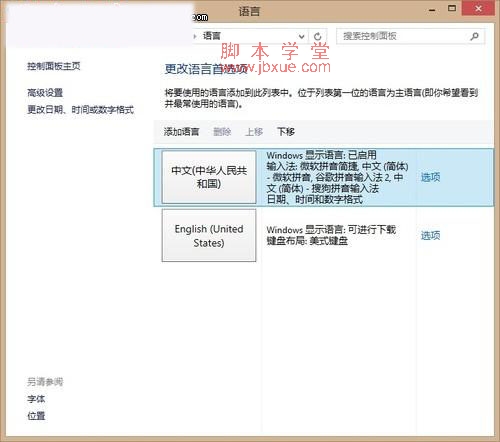Open 更改日期、时间或数字格式 link

pos(80,109)
